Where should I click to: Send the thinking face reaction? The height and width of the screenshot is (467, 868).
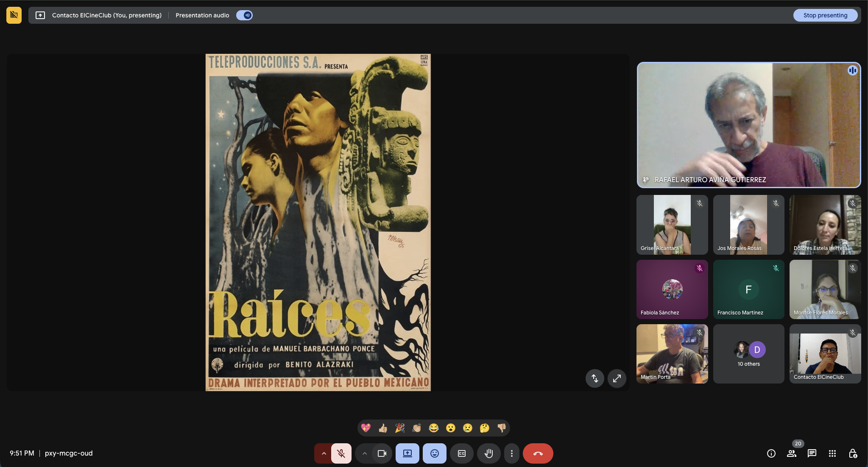(x=484, y=428)
